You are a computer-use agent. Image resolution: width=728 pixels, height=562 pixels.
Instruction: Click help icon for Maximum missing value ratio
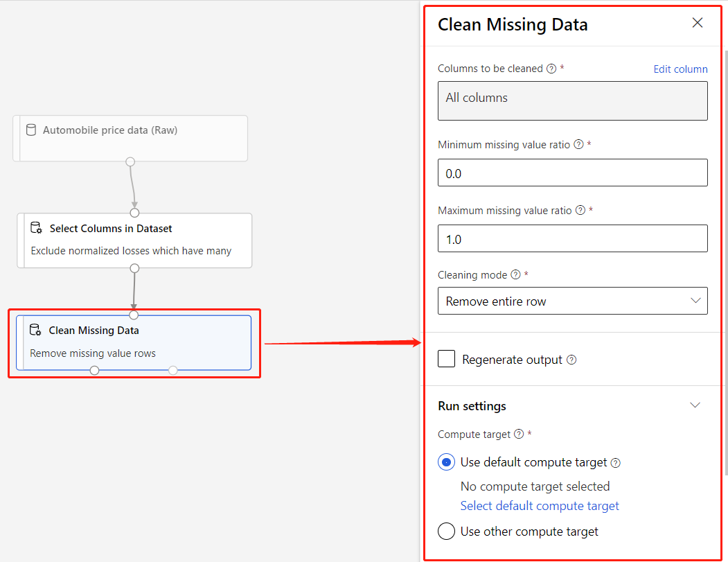coord(580,211)
